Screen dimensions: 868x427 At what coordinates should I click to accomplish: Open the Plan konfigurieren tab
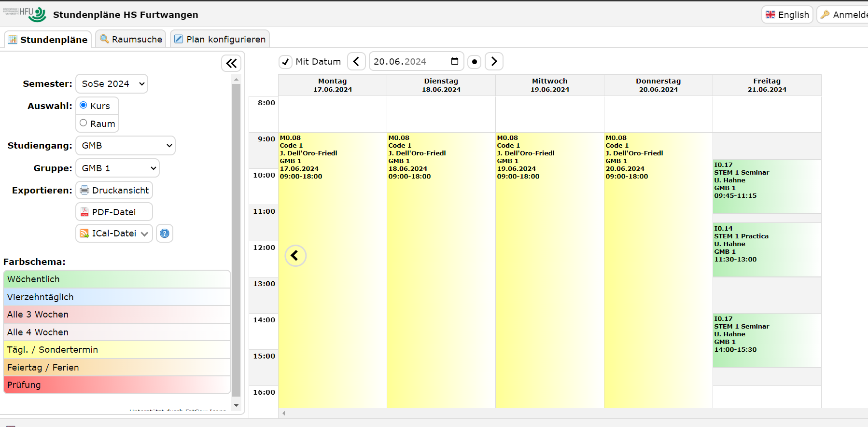tap(220, 39)
